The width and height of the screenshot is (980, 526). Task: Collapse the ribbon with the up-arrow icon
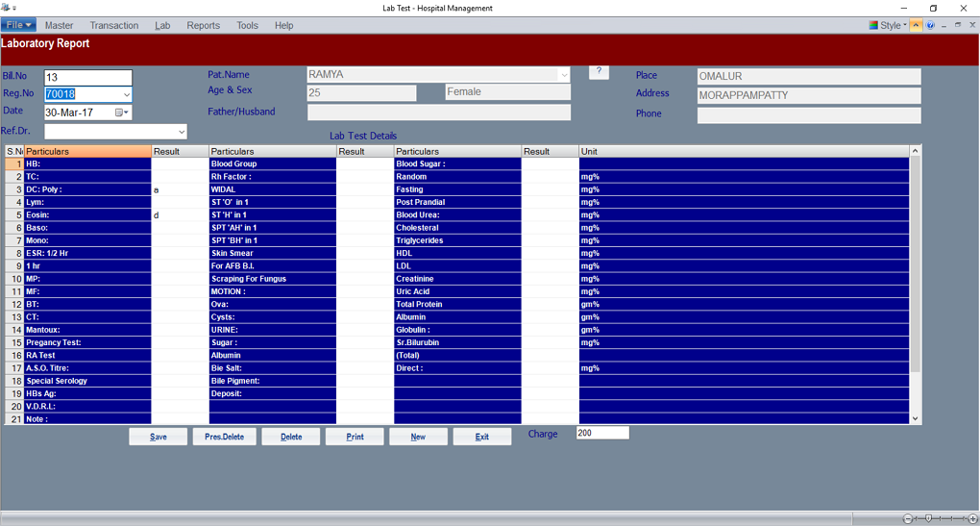[917, 25]
